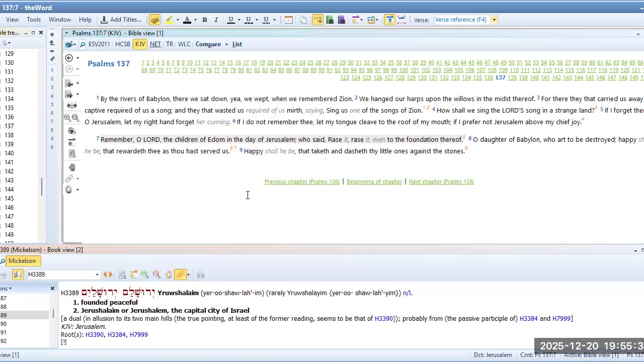644x362 pixels.
Task: Switch to the TR text tab
Action: 170,44
